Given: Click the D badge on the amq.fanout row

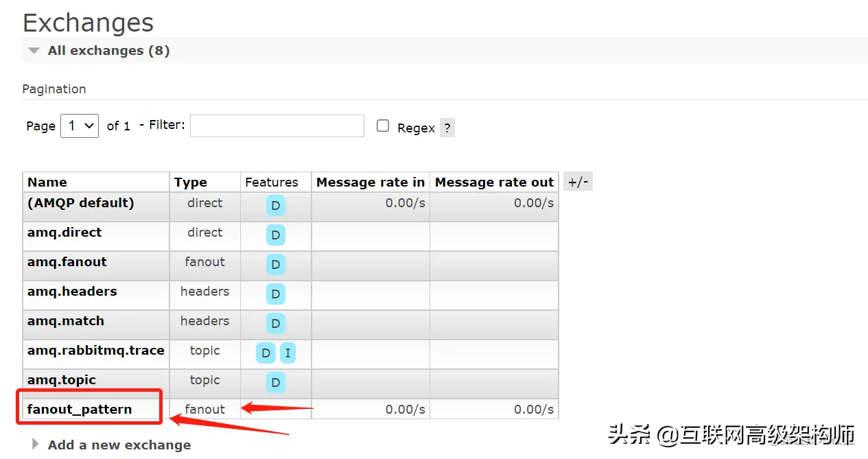Looking at the screenshot, I should pyautogui.click(x=275, y=264).
